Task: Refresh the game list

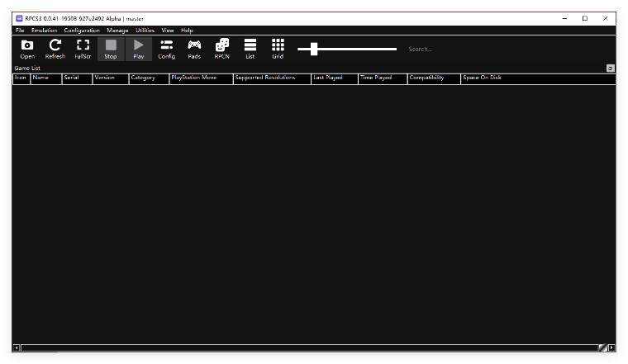Action: pyautogui.click(x=55, y=50)
